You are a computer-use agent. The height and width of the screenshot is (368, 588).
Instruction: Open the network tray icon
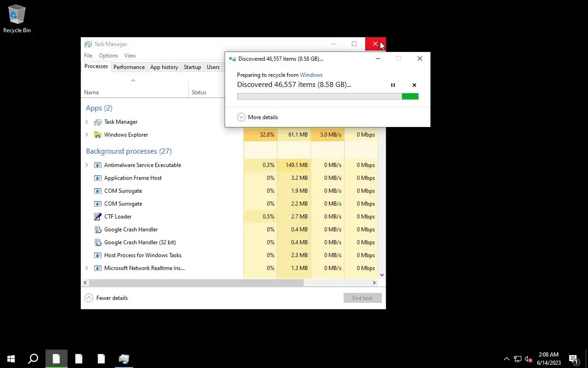click(x=518, y=359)
